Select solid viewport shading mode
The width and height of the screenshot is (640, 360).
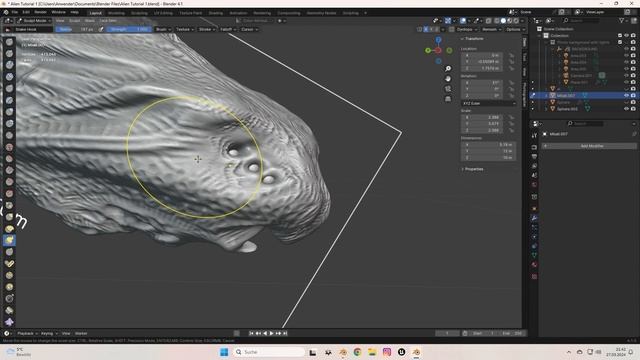[503, 20]
